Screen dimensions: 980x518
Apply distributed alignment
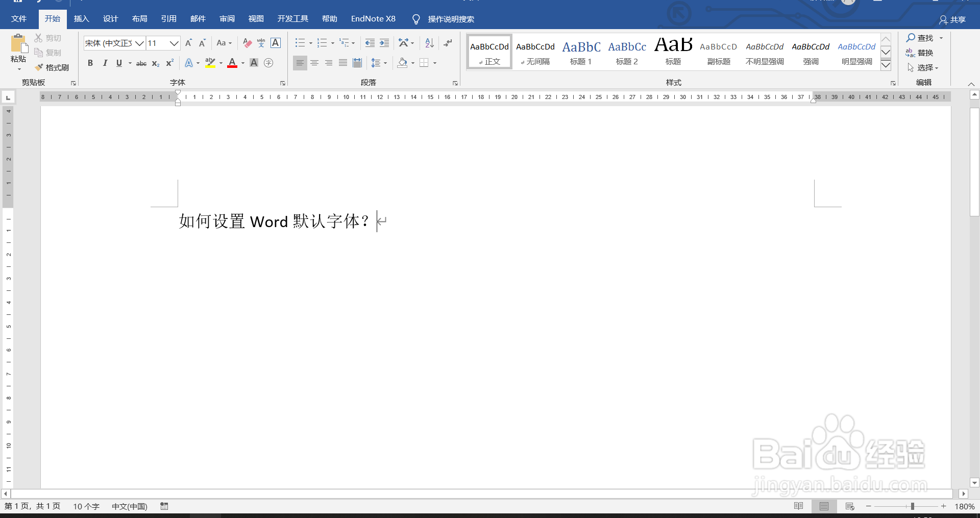pos(357,63)
